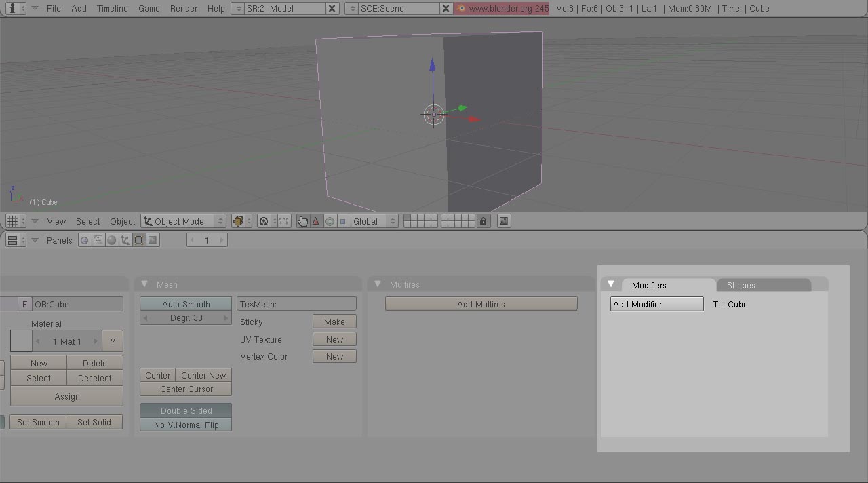Switch to the Shapes tab
Image resolution: width=868 pixels, height=483 pixels.
(762, 285)
